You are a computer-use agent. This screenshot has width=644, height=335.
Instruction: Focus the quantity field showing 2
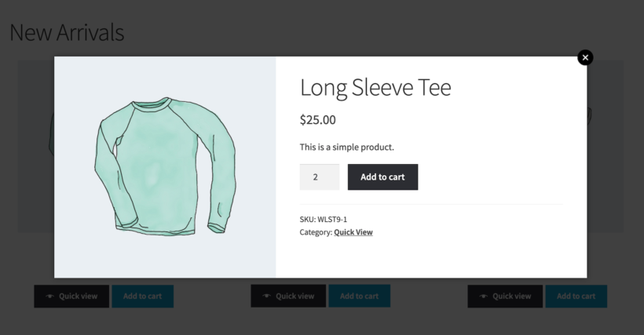(x=319, y=177)
